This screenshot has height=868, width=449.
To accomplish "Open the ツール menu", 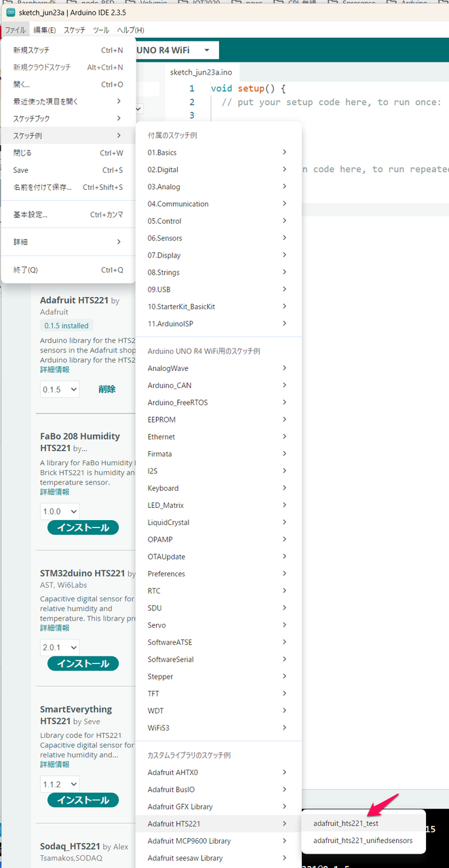I will coord(101,31).
